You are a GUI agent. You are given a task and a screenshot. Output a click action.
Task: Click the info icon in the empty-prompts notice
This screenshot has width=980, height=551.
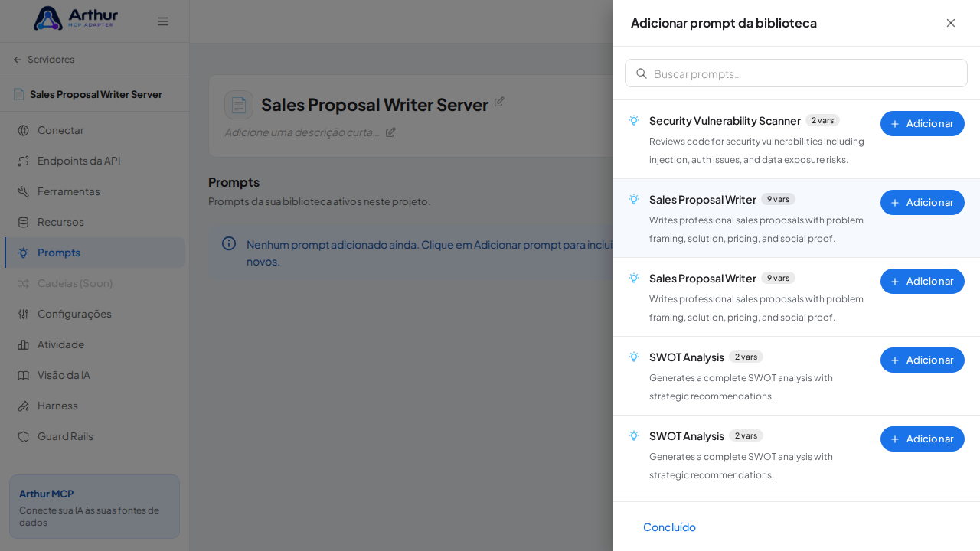229,243
